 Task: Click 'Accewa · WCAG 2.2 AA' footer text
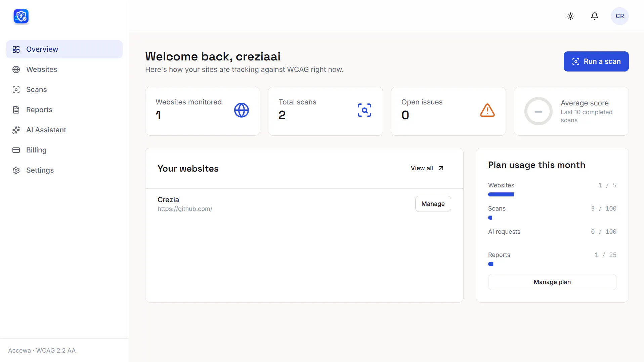pyautogui.click(x=42, y=351)
